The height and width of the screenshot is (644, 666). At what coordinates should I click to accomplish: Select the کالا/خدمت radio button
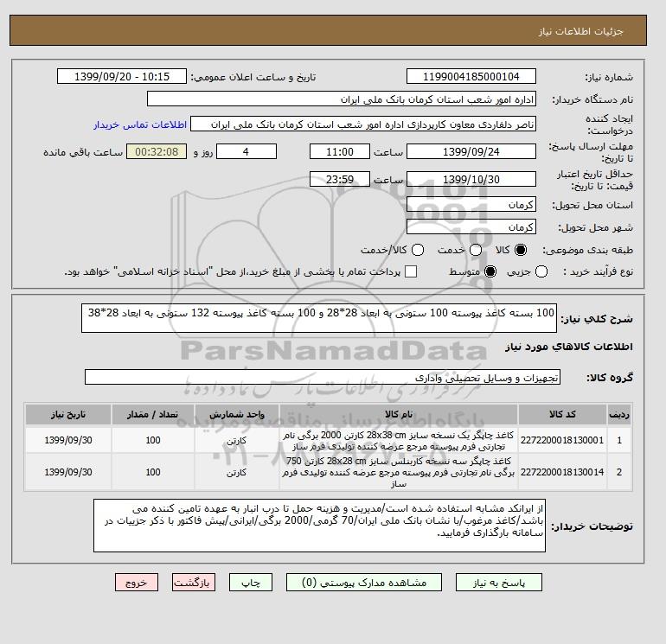[418, 250]
